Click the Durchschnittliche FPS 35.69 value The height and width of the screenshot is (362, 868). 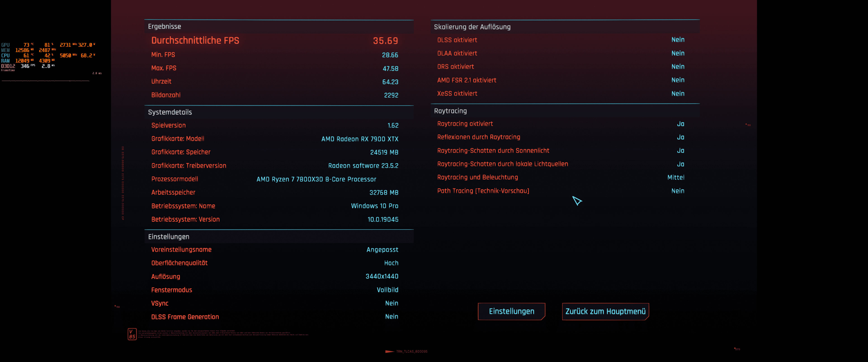click(x=385, y=41)
